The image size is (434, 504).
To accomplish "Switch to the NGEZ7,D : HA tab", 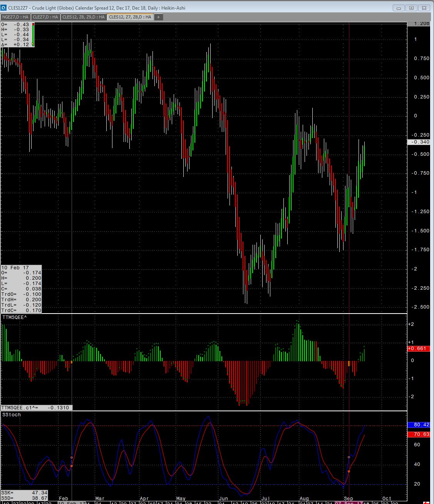I will point(15,17).
